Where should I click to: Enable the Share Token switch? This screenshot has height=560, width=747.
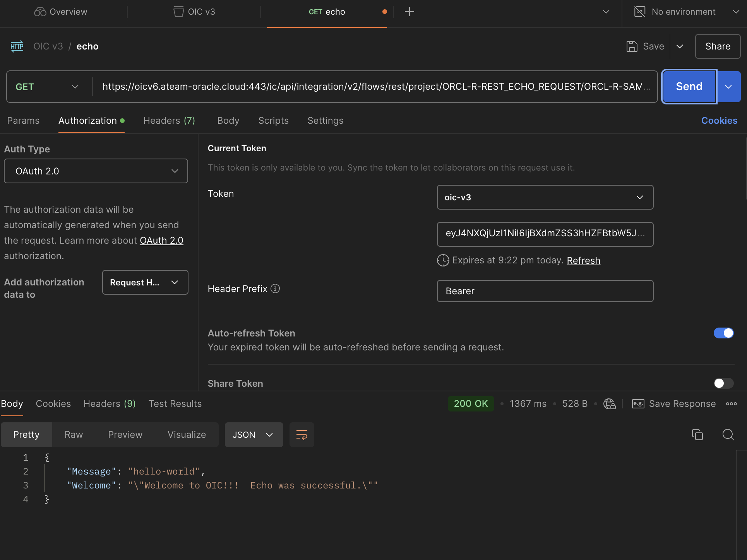pos(723,383)
